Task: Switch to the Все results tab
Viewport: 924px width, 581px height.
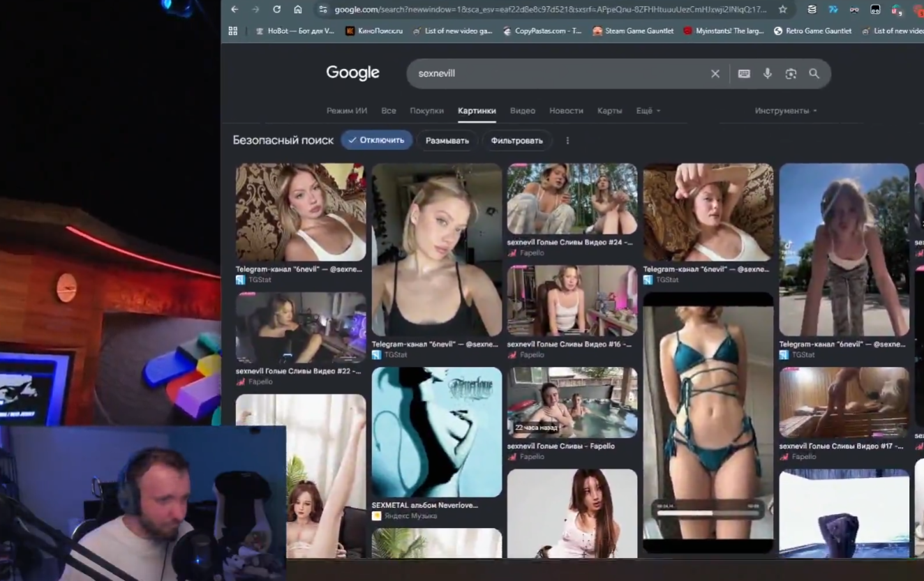Action: click(x=389, y=111)
